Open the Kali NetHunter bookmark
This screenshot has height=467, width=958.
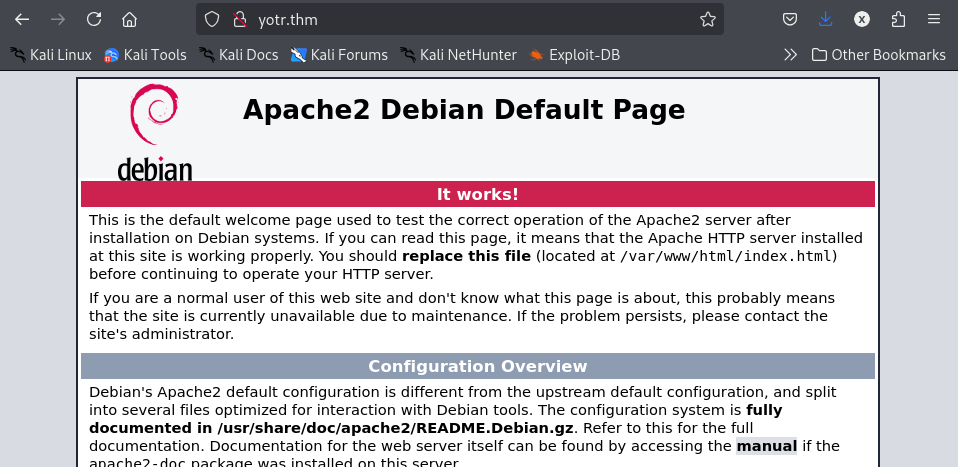coord(458,55)
